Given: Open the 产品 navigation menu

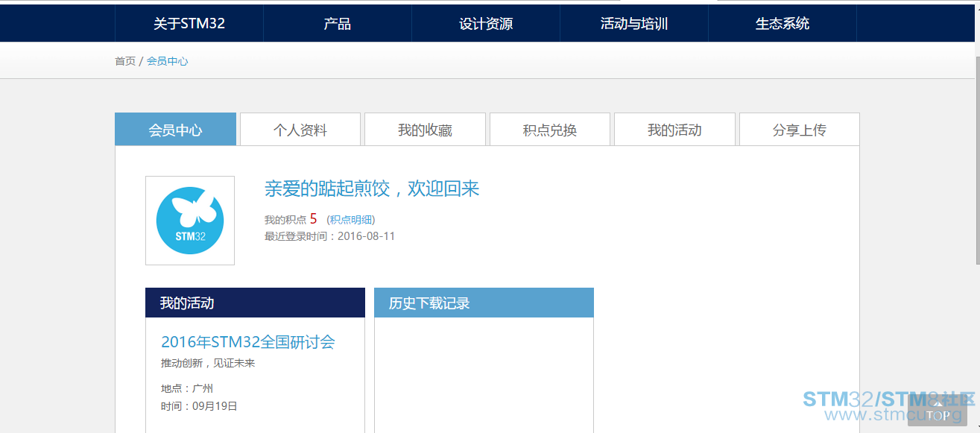Looking at the screenshot, I should 338,24.
